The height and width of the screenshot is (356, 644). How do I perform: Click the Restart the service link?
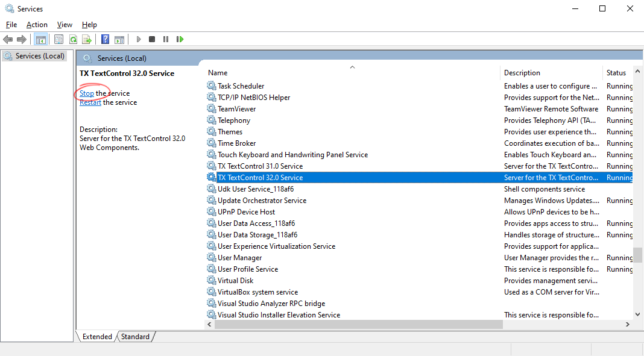point(90,102)
